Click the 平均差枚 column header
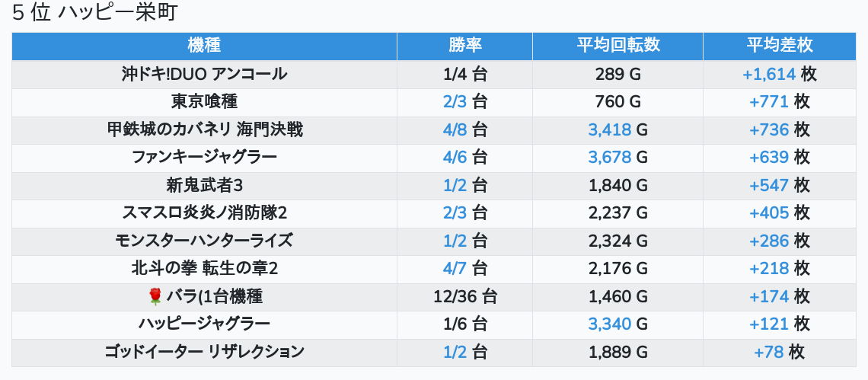 click(779, 46)
